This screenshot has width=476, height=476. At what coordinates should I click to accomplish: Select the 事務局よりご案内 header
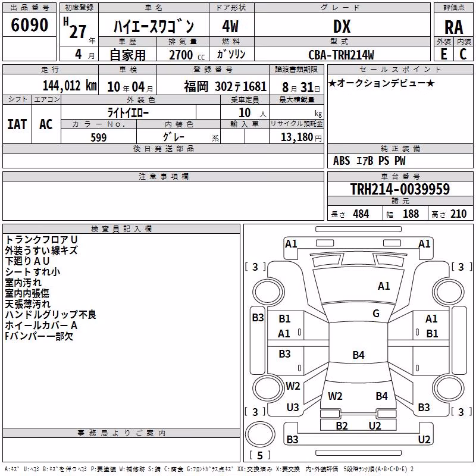[x=121, y=433]
